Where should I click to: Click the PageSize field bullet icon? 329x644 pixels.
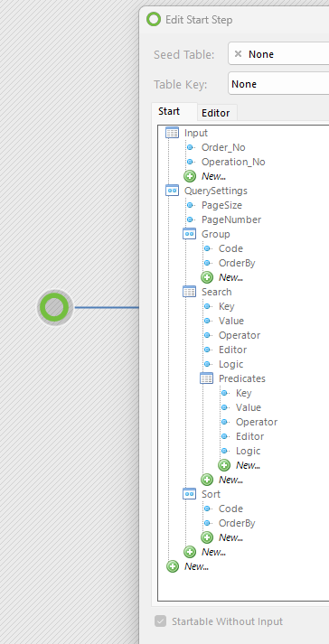tap(190, 205)
